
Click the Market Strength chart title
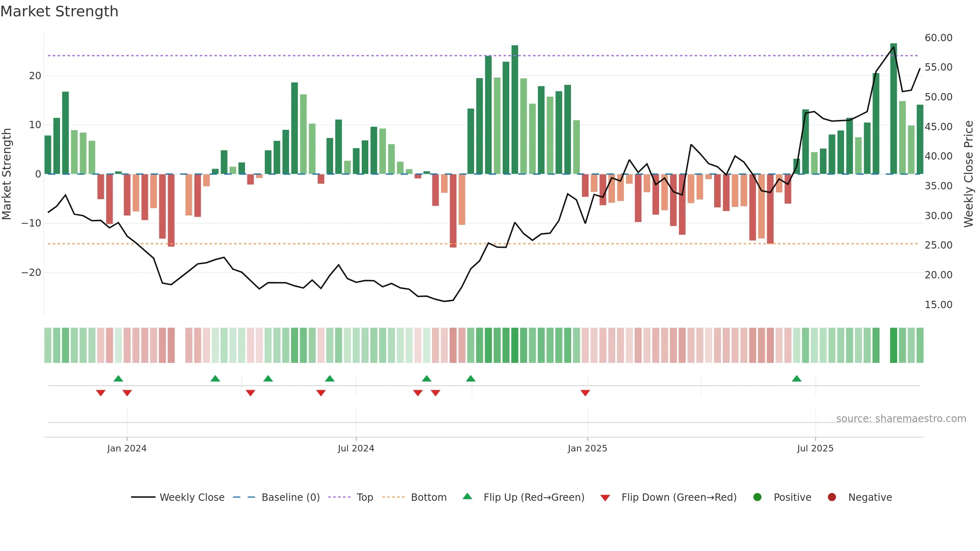[x=59, y=11]
